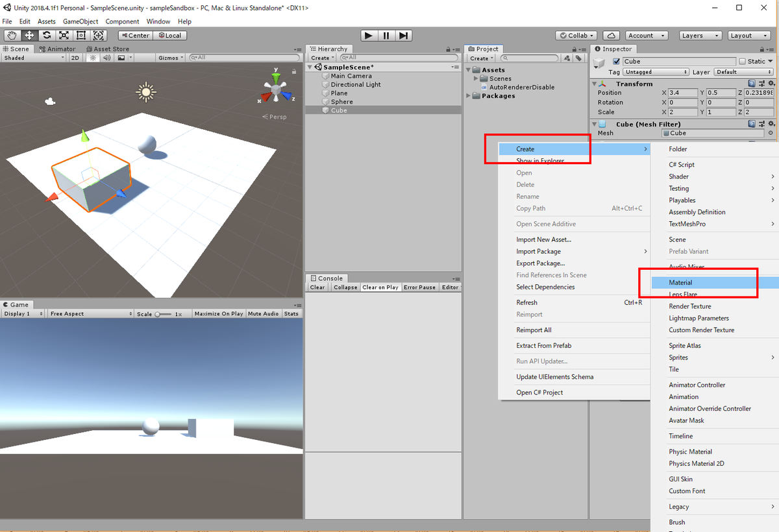Open Transform component preset icon
Viewport: 779px width, 532px height.
click(x=761, y=84)
